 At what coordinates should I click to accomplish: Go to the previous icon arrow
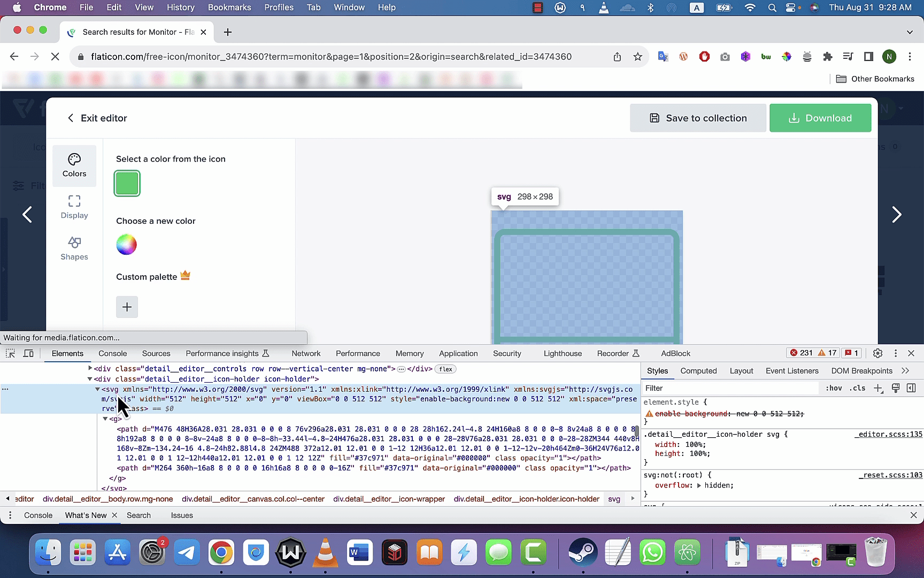pos(27,215)
